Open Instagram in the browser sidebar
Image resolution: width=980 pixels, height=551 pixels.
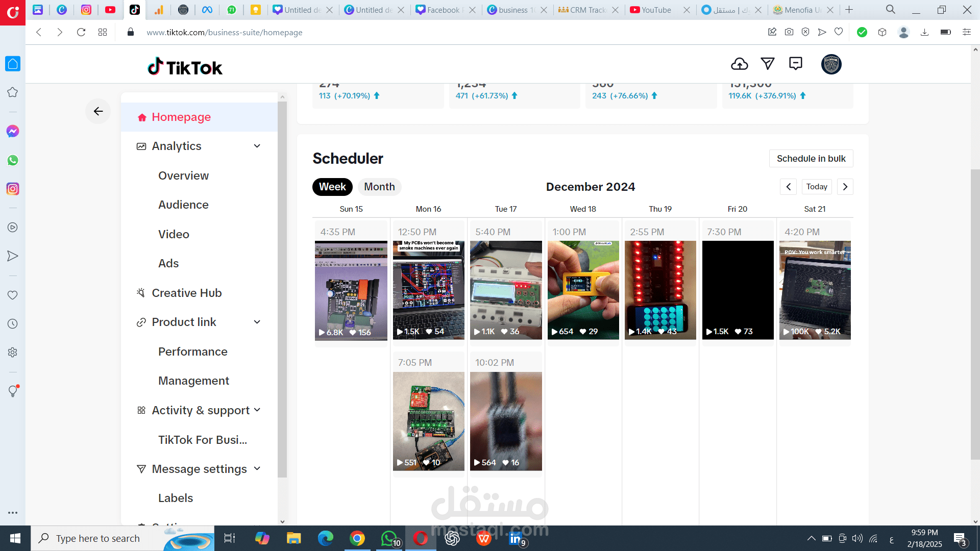(x=13, y=189)
